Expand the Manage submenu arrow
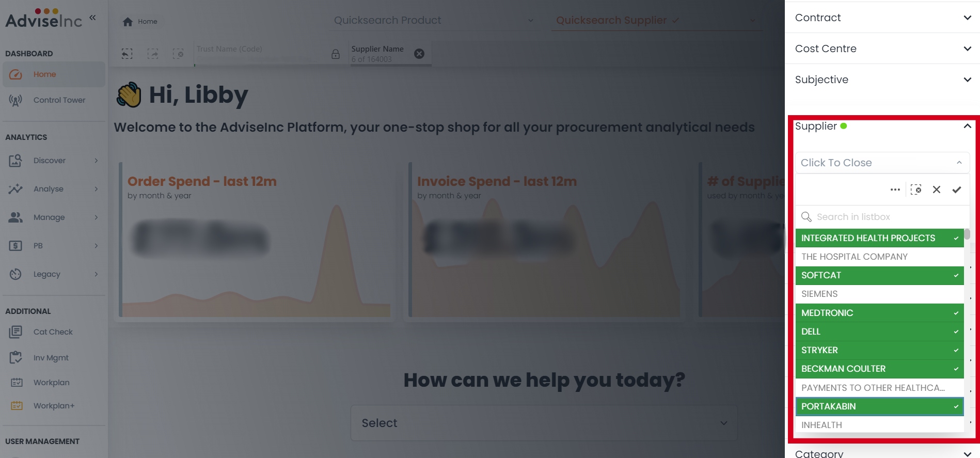Viewport: 980px width, 458px height. [96, 217]
